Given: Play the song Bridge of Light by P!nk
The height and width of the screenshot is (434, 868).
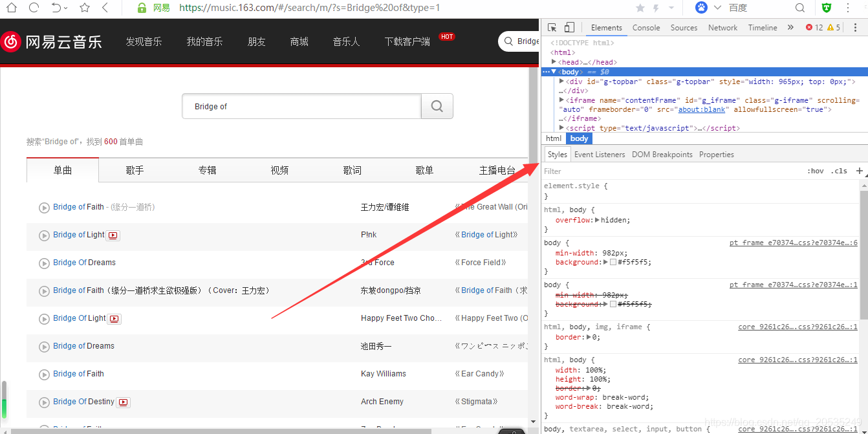Looking at the screenshot, I should click(44, 235).
